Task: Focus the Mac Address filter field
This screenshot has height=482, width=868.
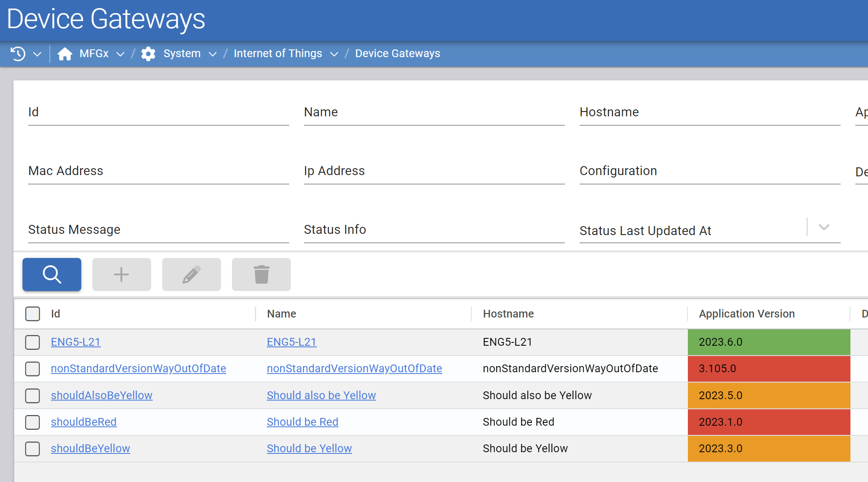Action: coord(158,171)
